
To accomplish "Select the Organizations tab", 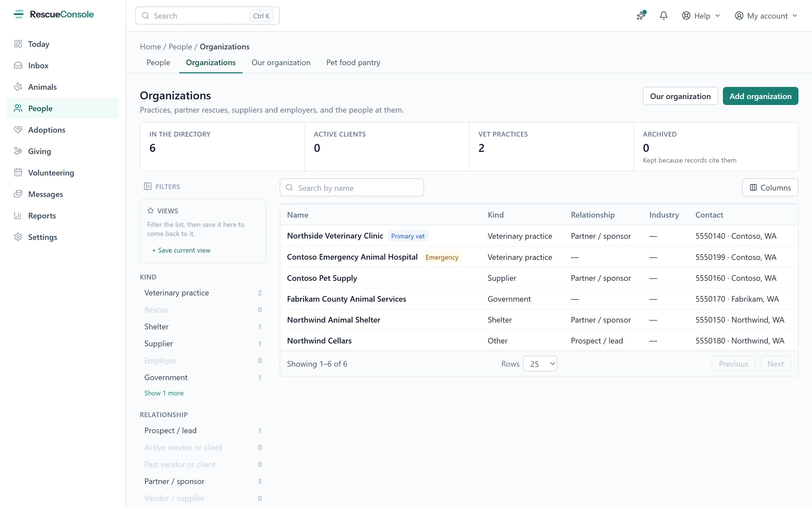I will (x=211, y=62).
